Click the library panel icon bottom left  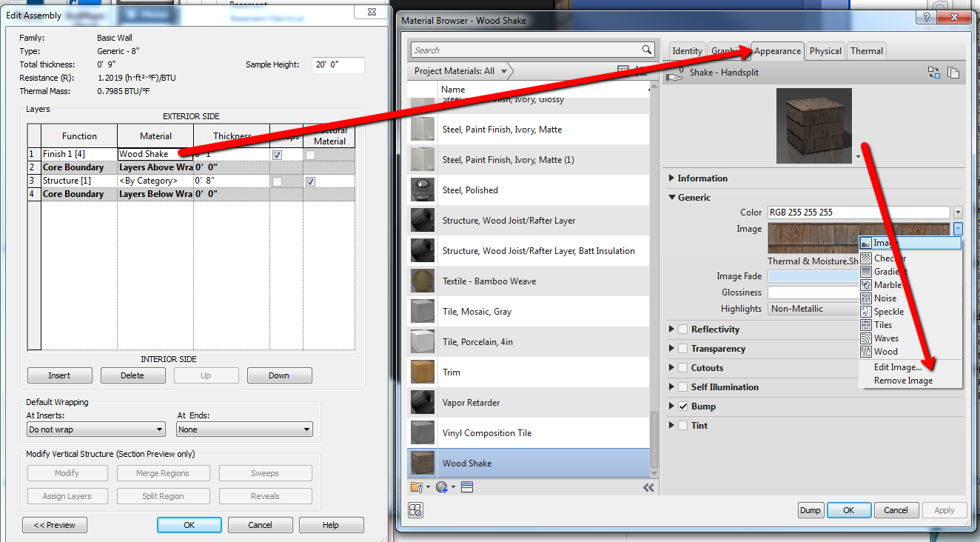coord(417,510)
